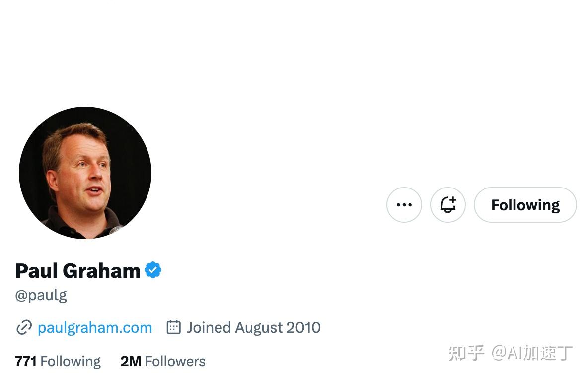Click the calendar icon before Joined date
Image resolution: width=588 pixels, height=376 pixels.
tap(173, 327)
